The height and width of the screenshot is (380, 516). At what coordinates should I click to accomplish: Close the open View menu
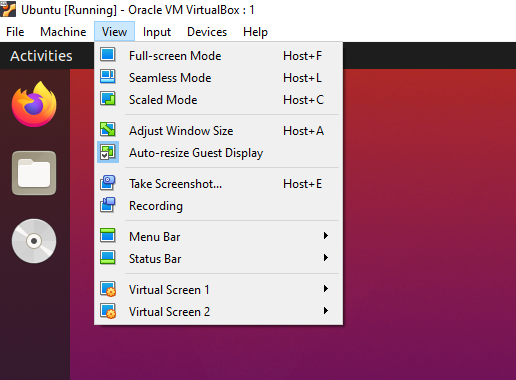pos(114,32)
